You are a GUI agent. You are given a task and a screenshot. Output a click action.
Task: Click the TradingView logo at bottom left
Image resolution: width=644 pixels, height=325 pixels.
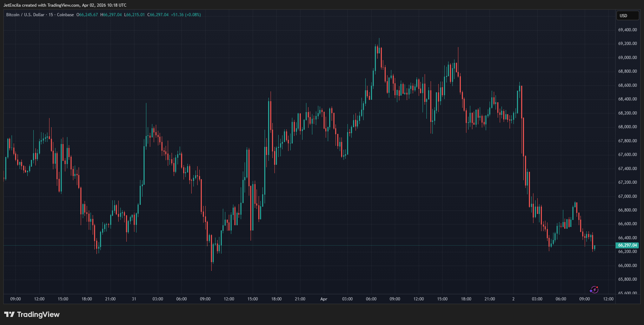[32, 314]
